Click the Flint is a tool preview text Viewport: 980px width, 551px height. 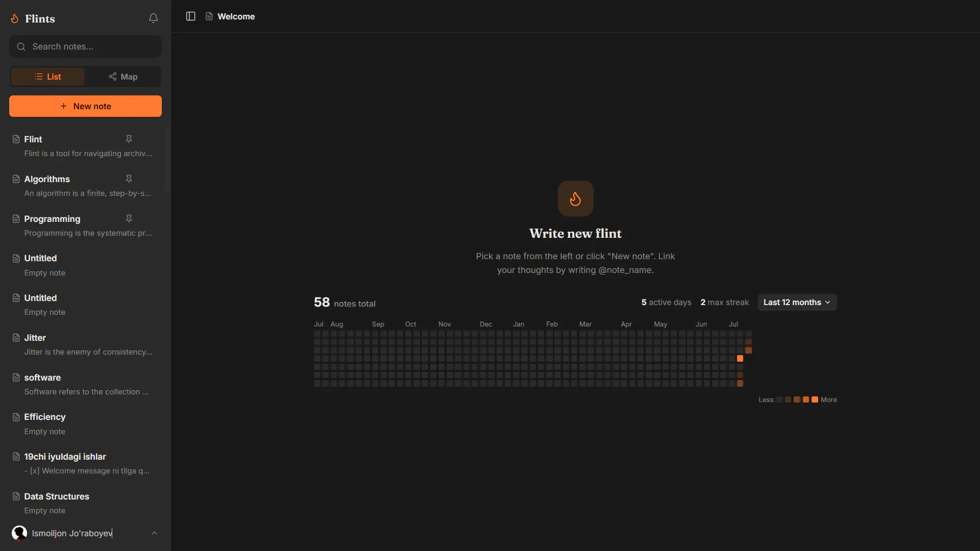point(88,154)
